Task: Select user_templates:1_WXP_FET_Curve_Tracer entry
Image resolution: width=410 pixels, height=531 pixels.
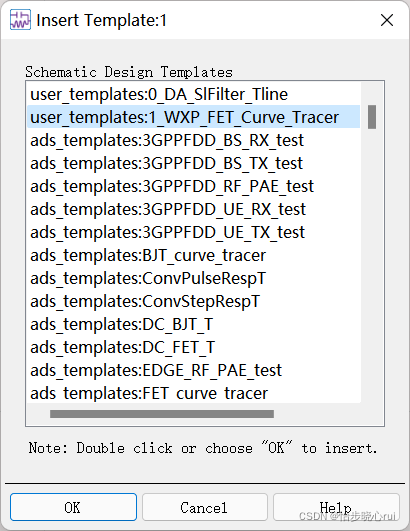Action: click(x=193, y=117)
